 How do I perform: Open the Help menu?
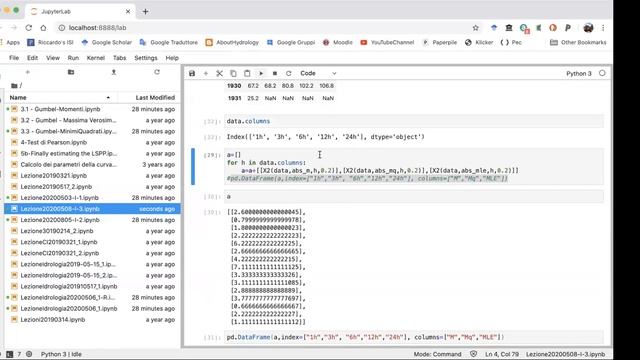point(172,58)
